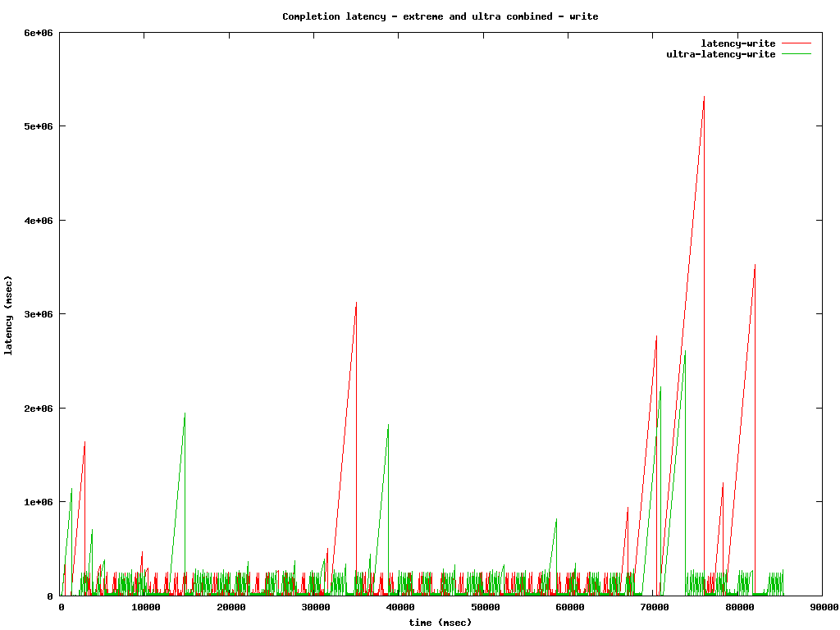
Task: Click the tallest red peak above 5e+06
Action: click(704, 97)
